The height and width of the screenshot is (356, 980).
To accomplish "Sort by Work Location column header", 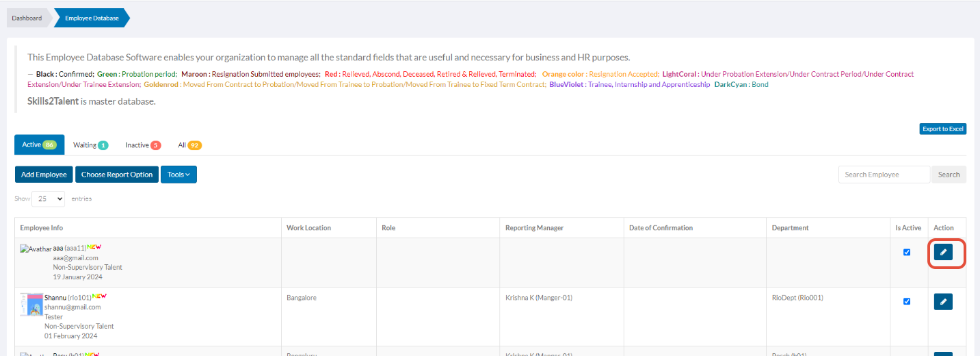I will tap(329, 228).
